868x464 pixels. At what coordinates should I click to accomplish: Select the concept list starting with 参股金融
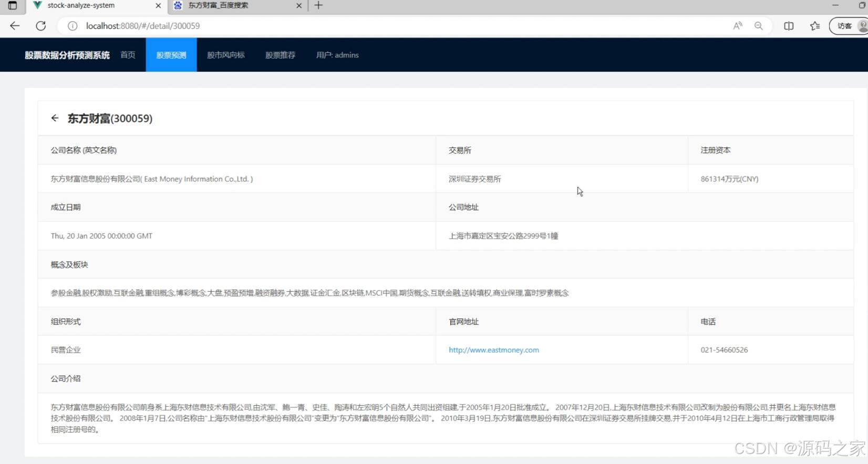309,293
